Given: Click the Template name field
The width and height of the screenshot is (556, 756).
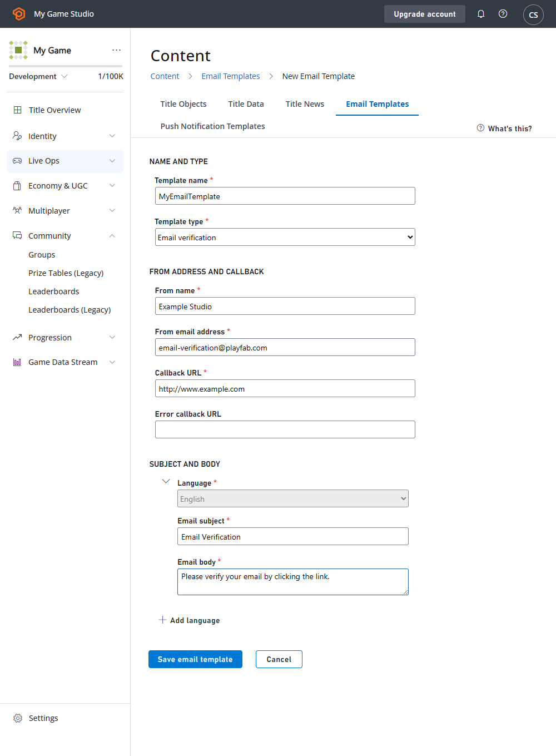Looking at the screenshot, I should [x=285, y=196].
